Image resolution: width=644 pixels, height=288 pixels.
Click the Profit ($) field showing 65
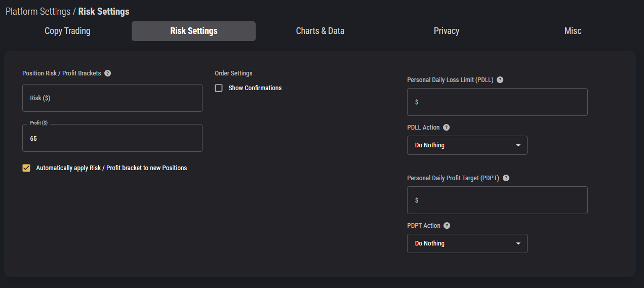112,138
